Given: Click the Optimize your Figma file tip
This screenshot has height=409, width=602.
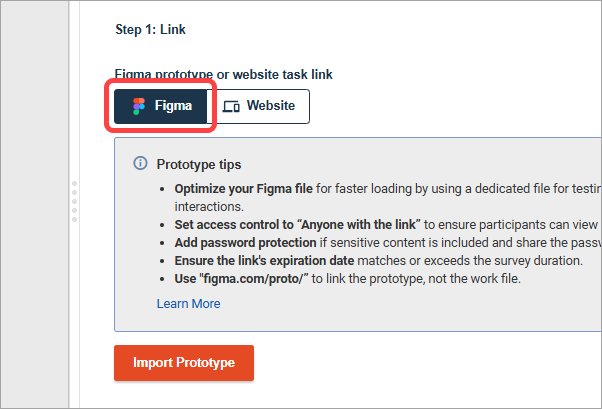Looking at the screenshot, I should [x=388, y=197].
